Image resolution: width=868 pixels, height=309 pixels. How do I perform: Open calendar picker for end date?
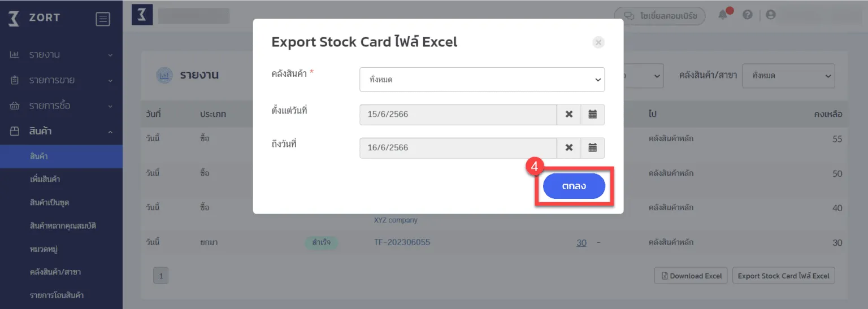coord(593,147)
